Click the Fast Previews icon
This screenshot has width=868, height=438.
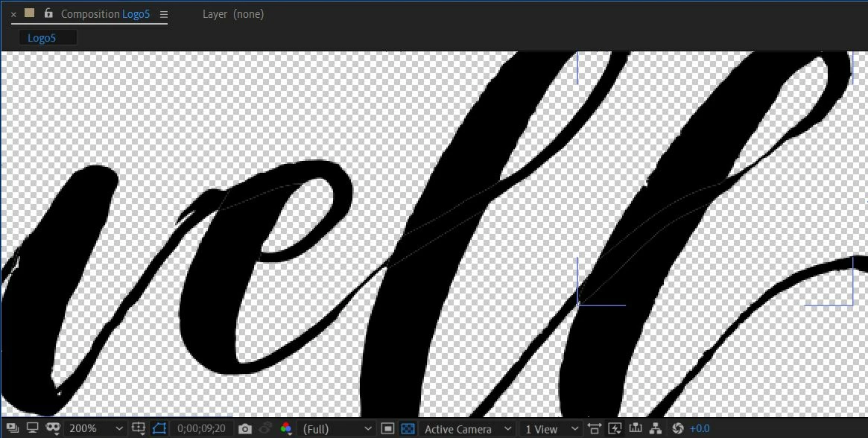pyautogui.click(x=615, y=428)
